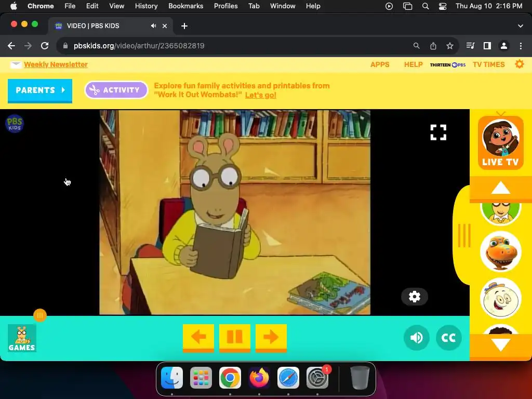This screenshot has height=399, width=532.
Task: Open Finder from the Dock
Action: (x=171, y=378)
